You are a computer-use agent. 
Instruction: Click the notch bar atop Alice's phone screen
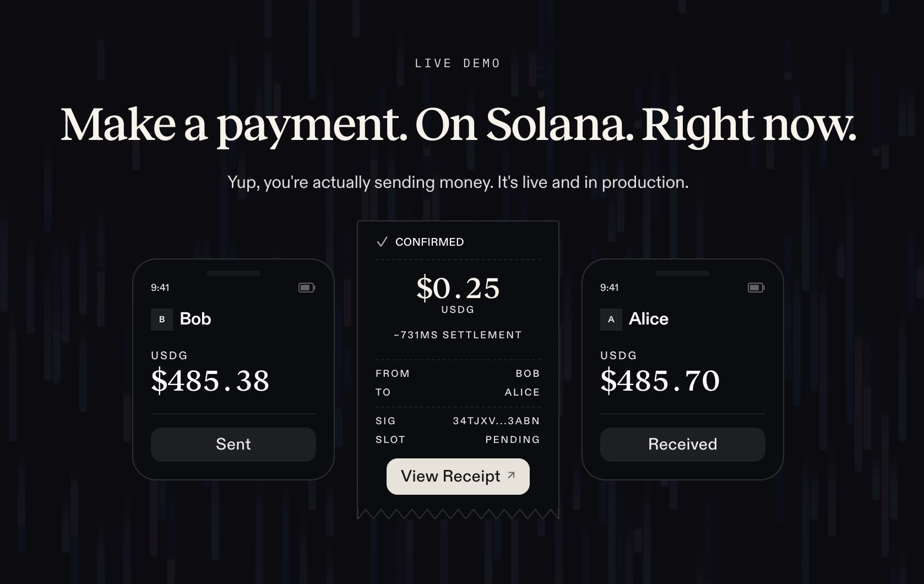coord(682,272)
